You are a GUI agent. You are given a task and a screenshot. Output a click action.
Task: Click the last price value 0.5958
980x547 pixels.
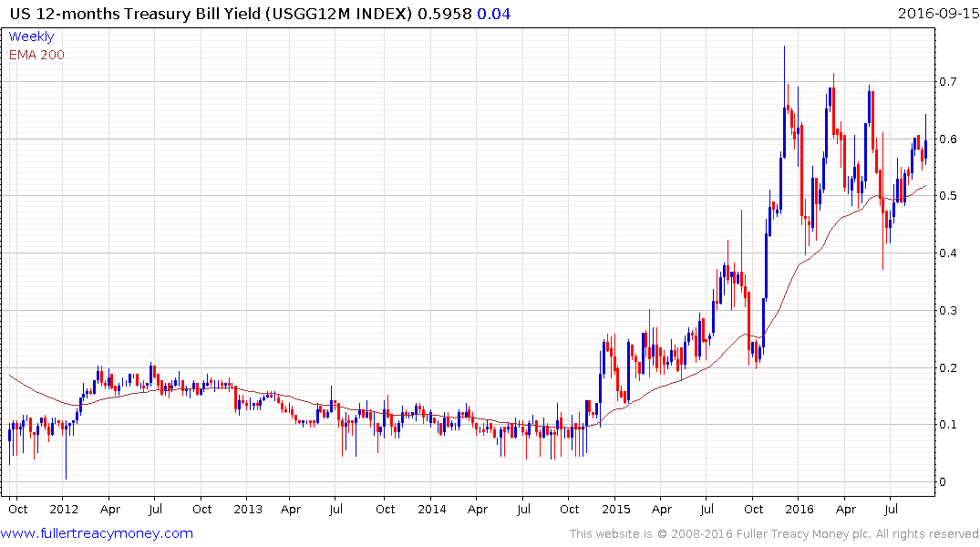pyautogui.click(x=444, y=14)
